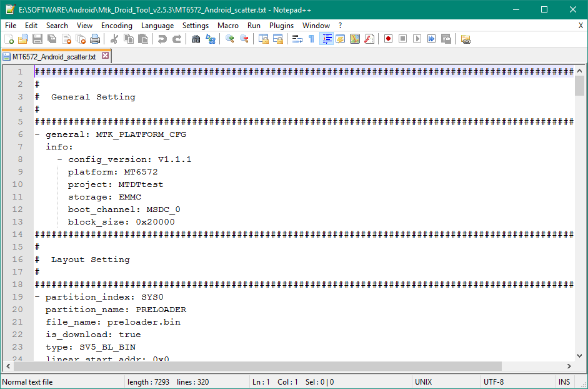Click the Run macro multiple times icon
The width and height of the screenshot is (588, 389).
coord(431,39)
